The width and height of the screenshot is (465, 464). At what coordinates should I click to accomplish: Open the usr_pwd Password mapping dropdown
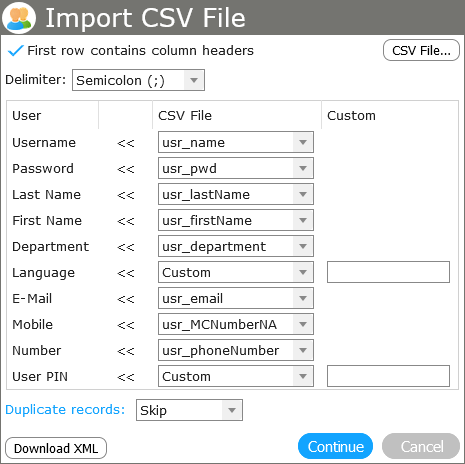(x=236, y=168)
